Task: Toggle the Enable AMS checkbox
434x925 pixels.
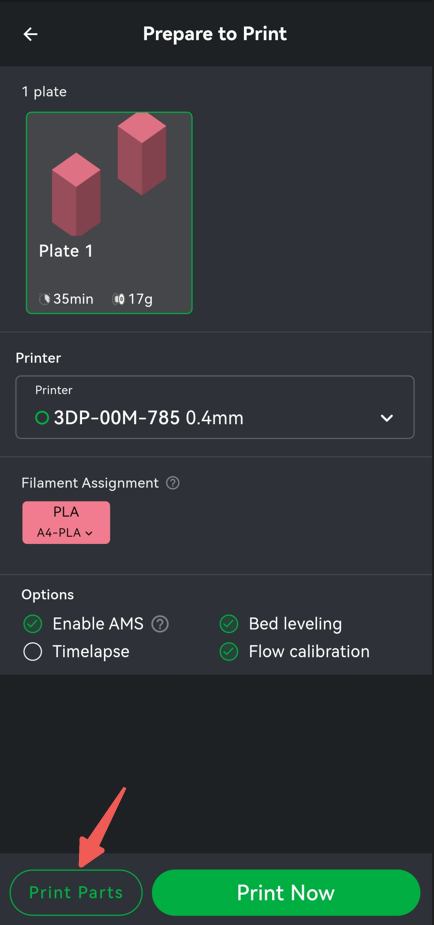Action: point(32,624)
